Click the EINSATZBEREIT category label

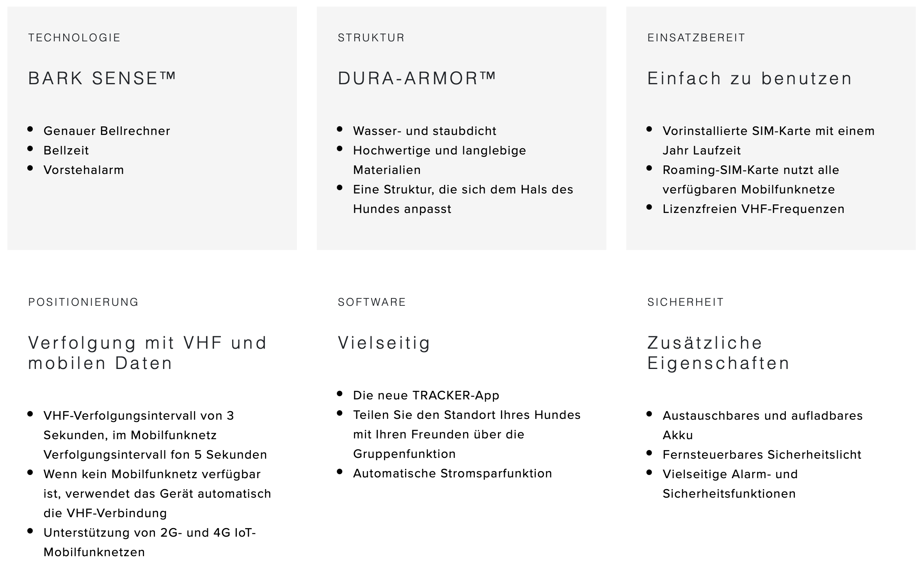click(x=697, y=38)
